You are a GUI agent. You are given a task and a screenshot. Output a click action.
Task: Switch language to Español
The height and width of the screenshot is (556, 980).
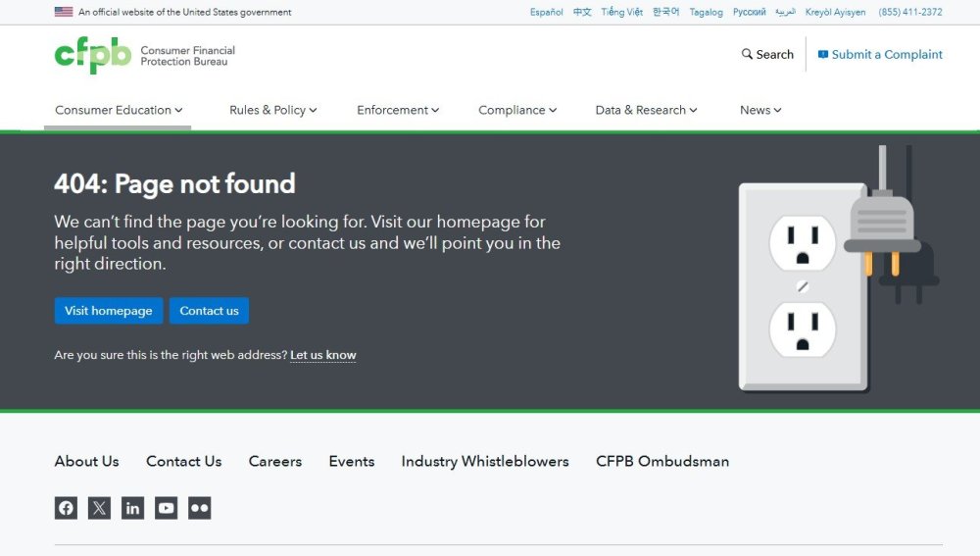click(x=546, y=12)
